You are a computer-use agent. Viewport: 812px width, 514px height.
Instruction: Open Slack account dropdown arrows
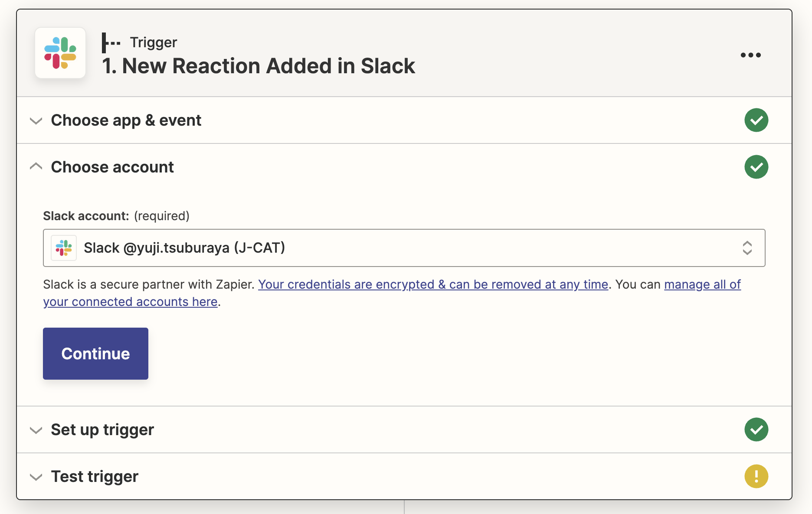click(747, 248)
